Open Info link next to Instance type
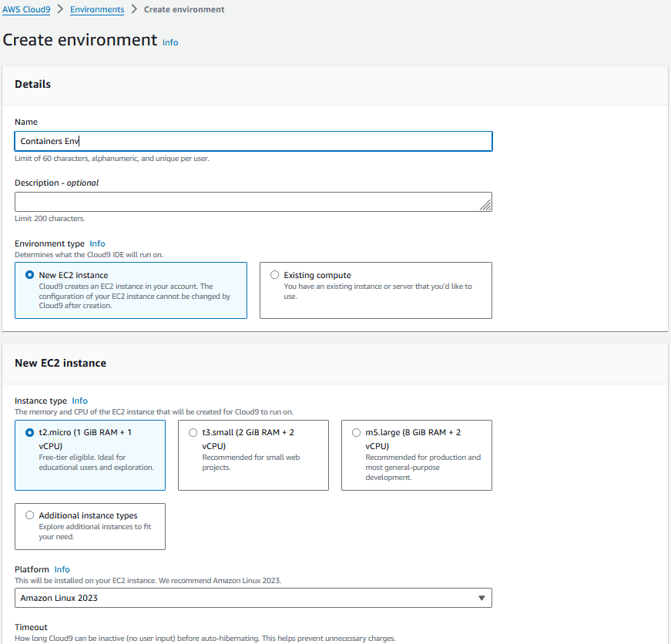671x644 pixels. tap(79, 401)
